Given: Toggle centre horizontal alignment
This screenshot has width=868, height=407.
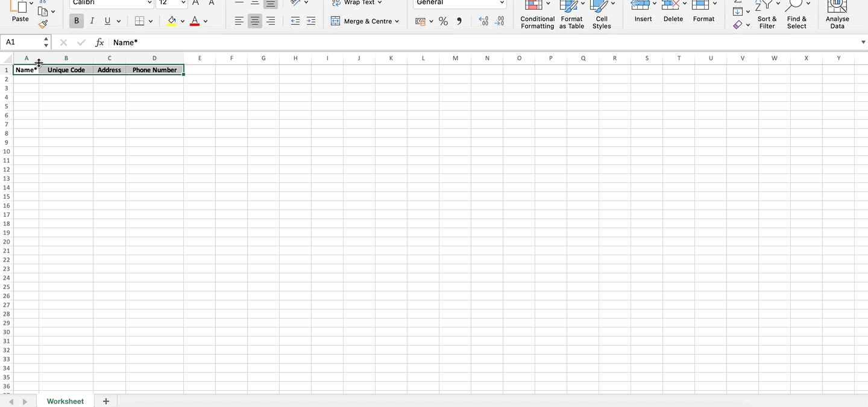Looking at the screenshot, I should tap(255, 21).
